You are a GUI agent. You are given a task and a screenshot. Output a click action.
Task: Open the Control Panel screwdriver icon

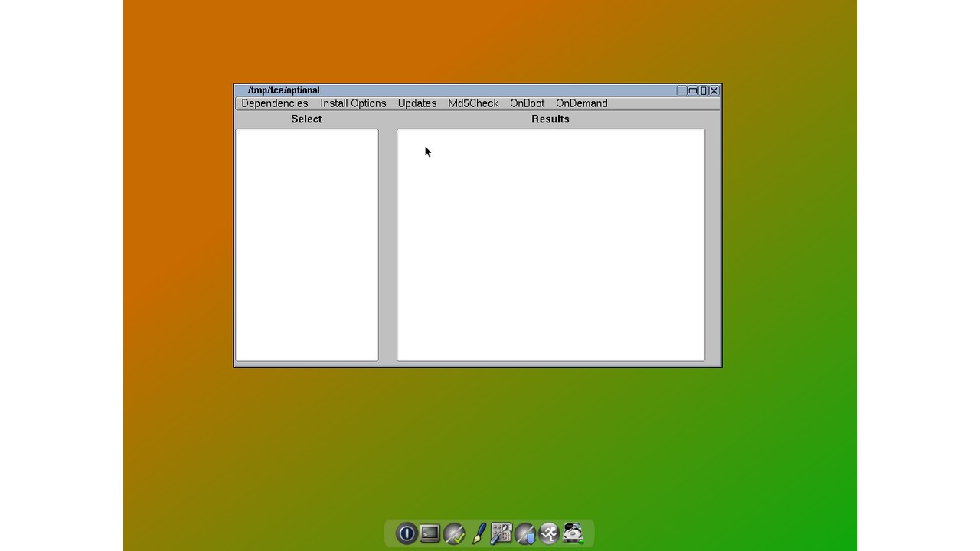[x=501, y=533]
